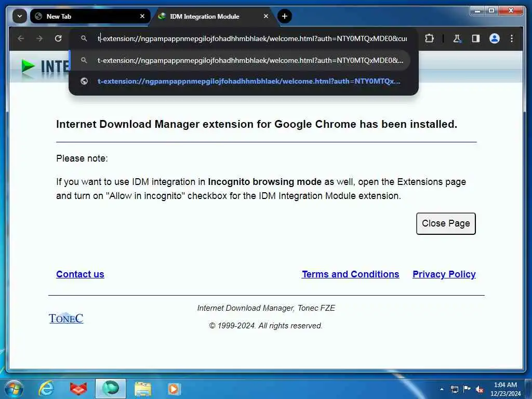532x399 pixels.
Task: Open a new browser tab with plus button
Action: click(x=284, y=16)
